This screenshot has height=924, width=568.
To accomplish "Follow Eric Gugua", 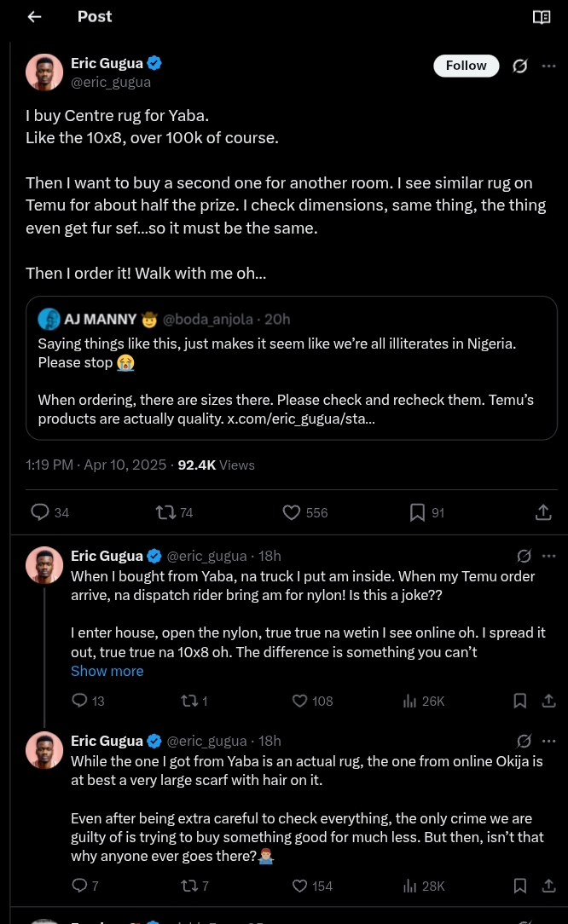I will click(x=466, y=66).
